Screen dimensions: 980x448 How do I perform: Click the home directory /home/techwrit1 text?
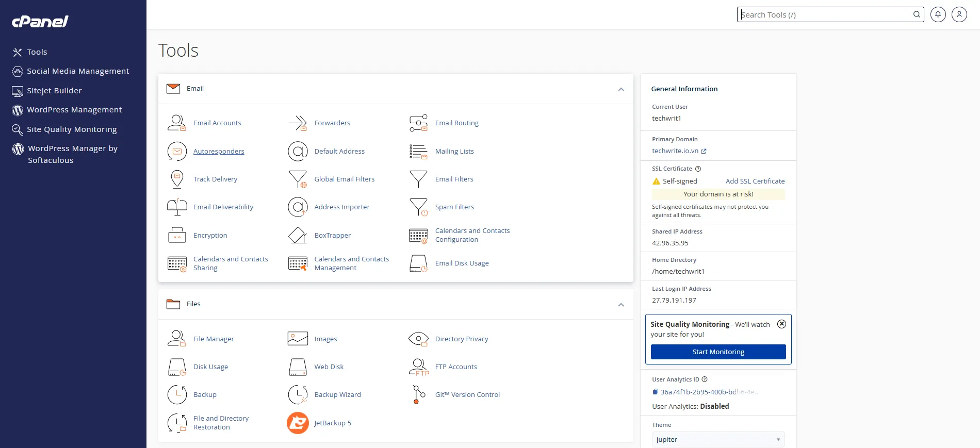click(x=678, y=271)
